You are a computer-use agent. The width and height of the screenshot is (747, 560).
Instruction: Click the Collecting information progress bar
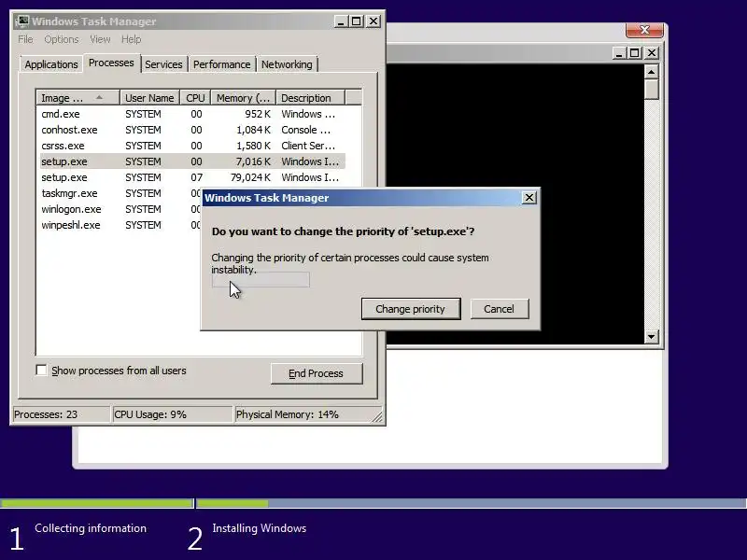tap(97, 503)
